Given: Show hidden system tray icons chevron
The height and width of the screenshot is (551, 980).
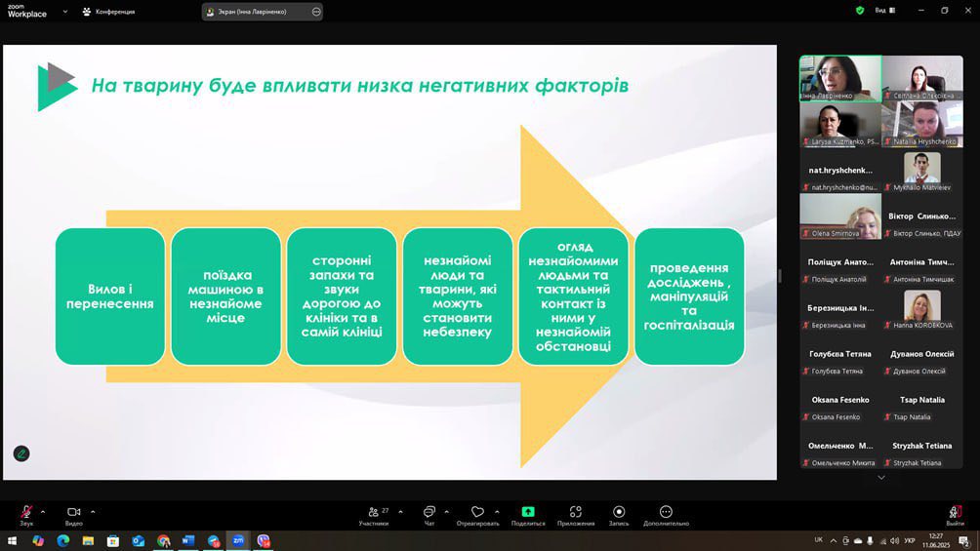Looking at the screenshot, I should coord(834,540).
